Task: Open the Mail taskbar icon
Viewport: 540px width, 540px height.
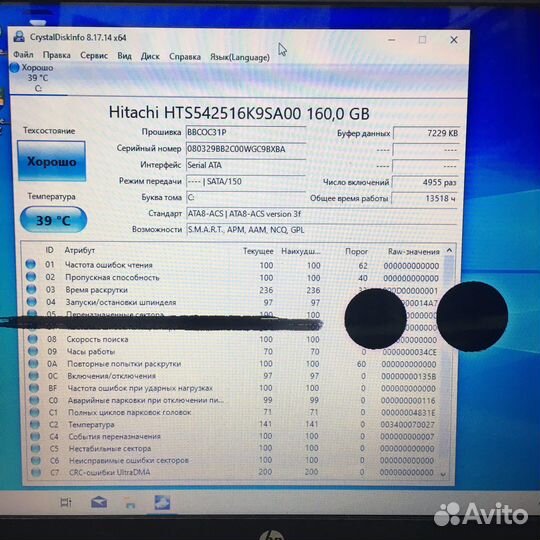Action: click(x=99, y=503)
